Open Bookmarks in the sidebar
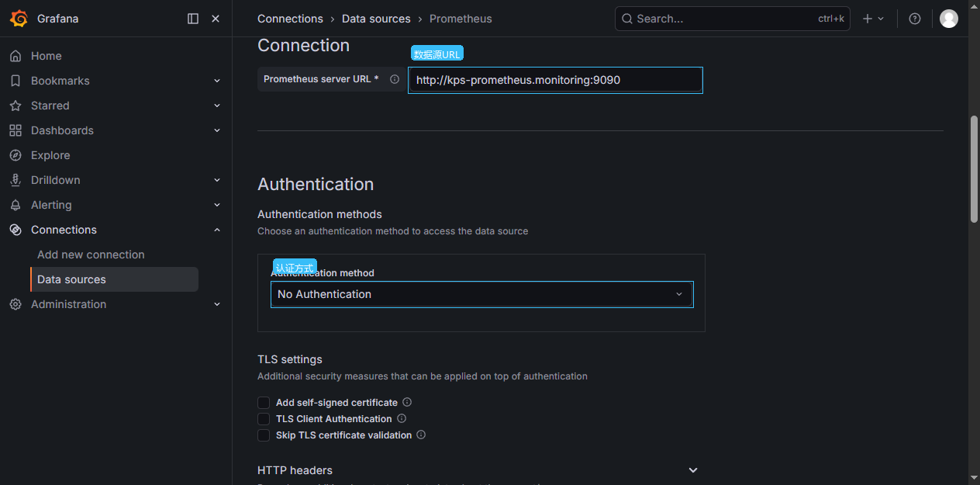Viewport: 980px width, 485px height. point(60,81)
